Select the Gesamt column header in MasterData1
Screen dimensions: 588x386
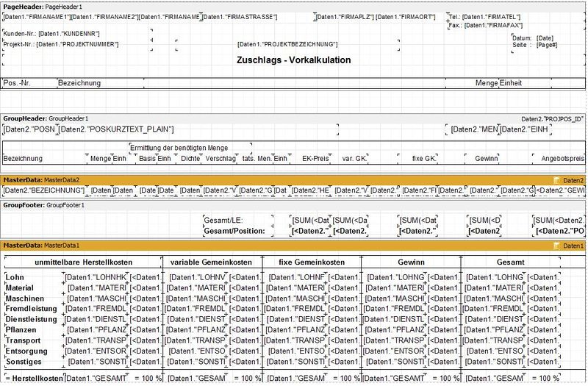[x=510, y=262]
